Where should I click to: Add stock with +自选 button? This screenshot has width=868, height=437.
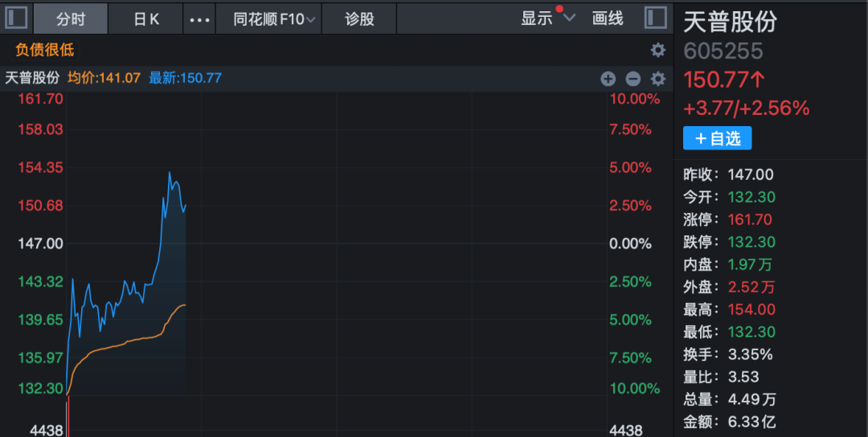coord(718,138)
